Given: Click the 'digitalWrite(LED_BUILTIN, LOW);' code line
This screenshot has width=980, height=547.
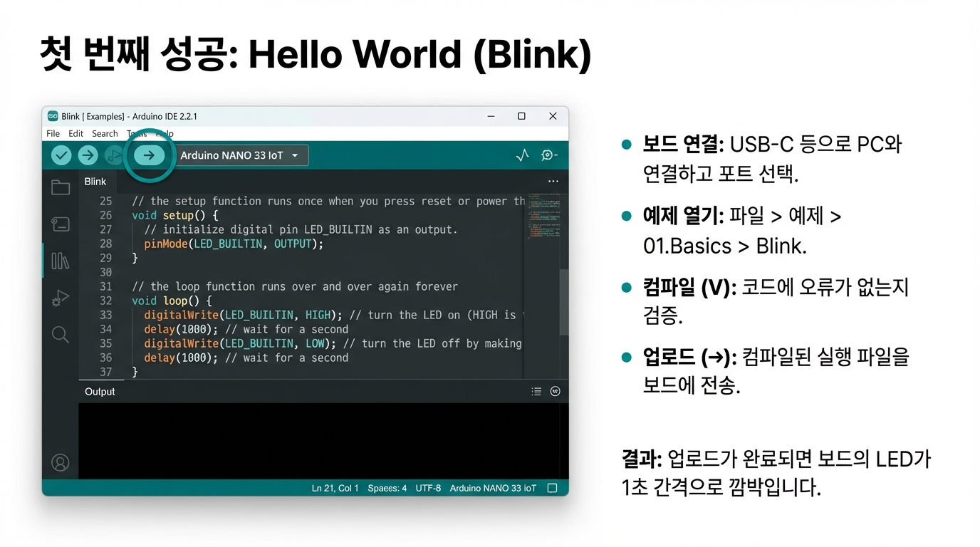Looking at the screenshot, I should 240,343.
